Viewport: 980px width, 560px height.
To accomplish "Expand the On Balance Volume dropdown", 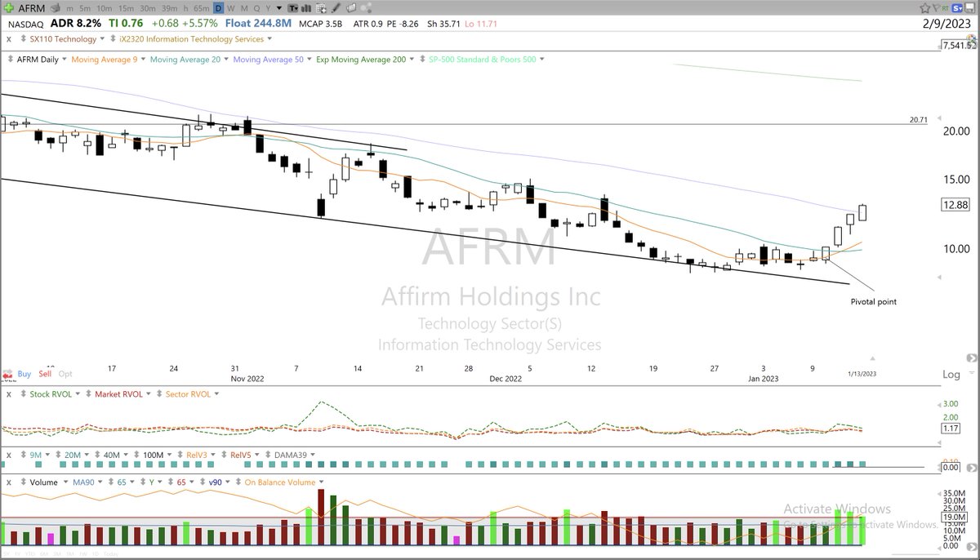I will pyautogui.click(x=321, y=482).
